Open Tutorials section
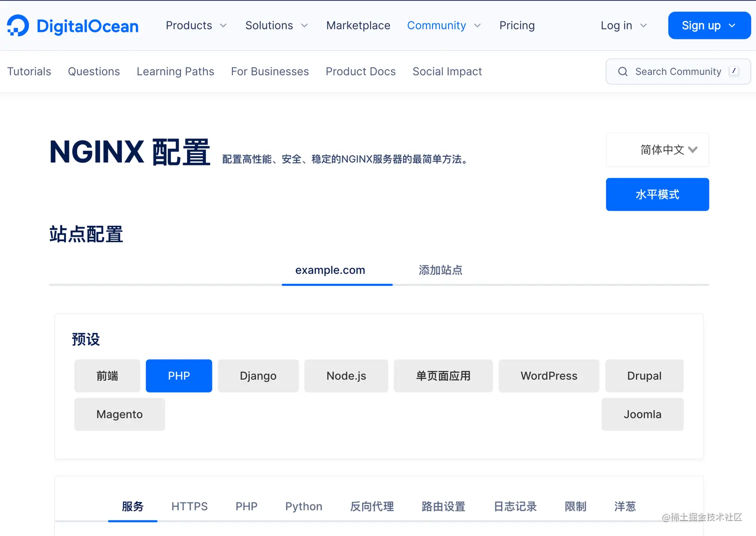The width and height of the screenshot is (756, 536). coord(29,71)
